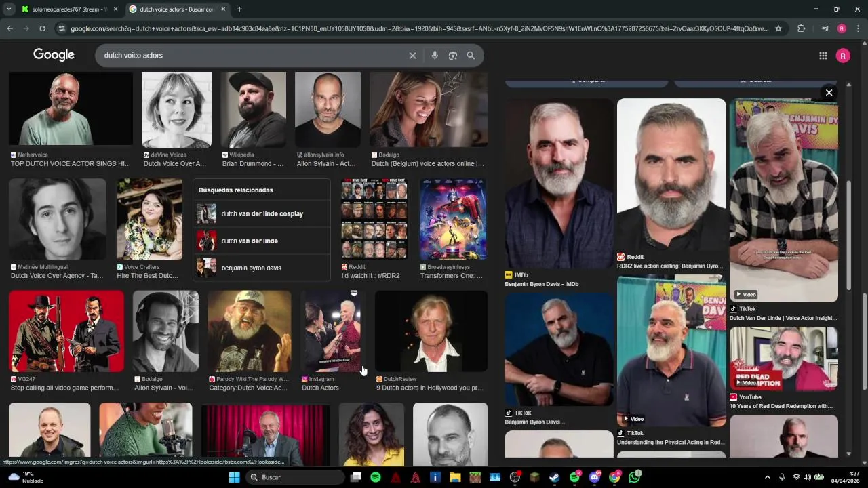Click the taskbar Buscar search box
This screenshot has height=488, width=868.
(295, 477)
